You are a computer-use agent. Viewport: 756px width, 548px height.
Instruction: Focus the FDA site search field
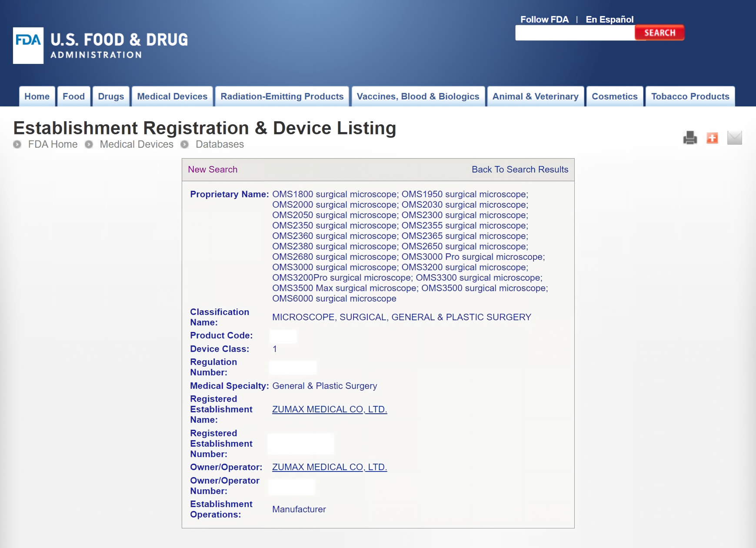(x=575, y=33)
